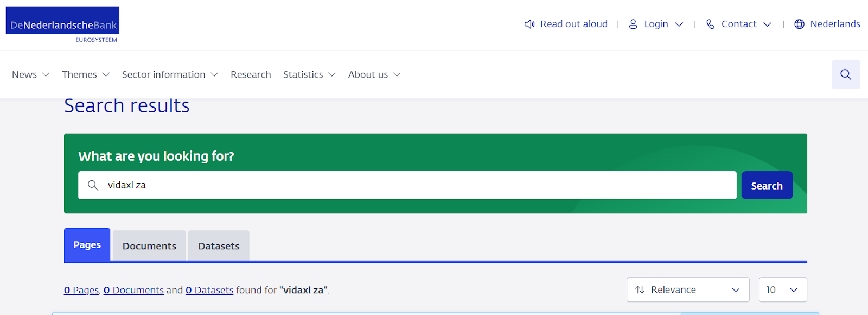The width and height of the screenshot is (868, 315).
Task: Expand the News menu
Action: (30, 74)
